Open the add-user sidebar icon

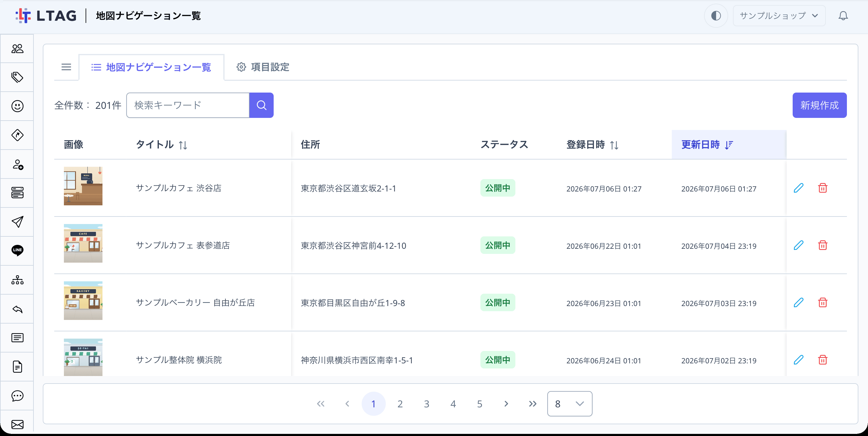[17, 164]
